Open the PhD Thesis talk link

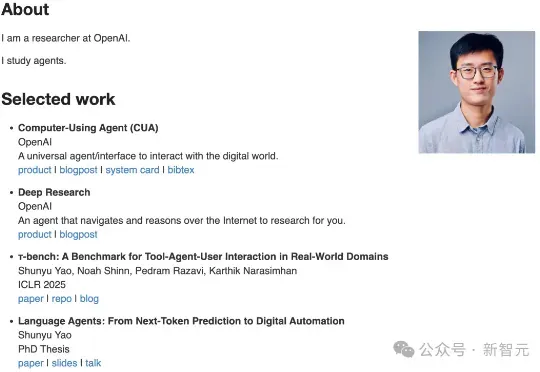[93, 363]
